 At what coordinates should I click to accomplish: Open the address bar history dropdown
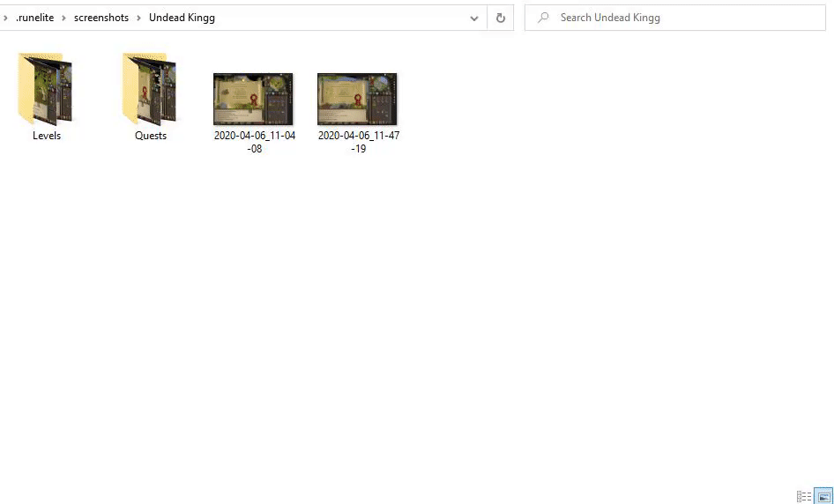click(474, 19)
